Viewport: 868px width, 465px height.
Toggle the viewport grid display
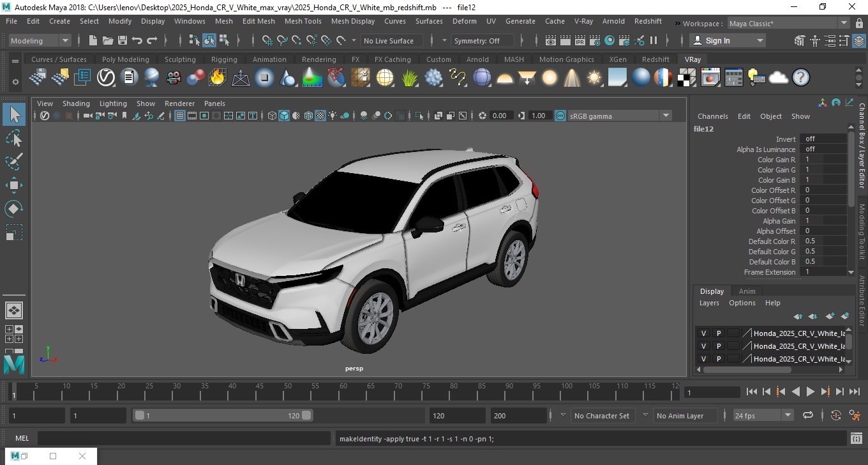click(x=180, y=116)
